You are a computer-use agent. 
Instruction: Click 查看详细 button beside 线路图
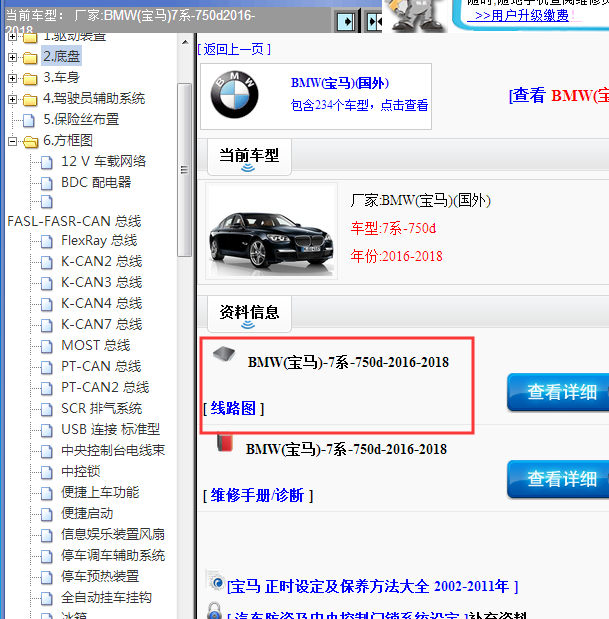(x=558, y=392)
